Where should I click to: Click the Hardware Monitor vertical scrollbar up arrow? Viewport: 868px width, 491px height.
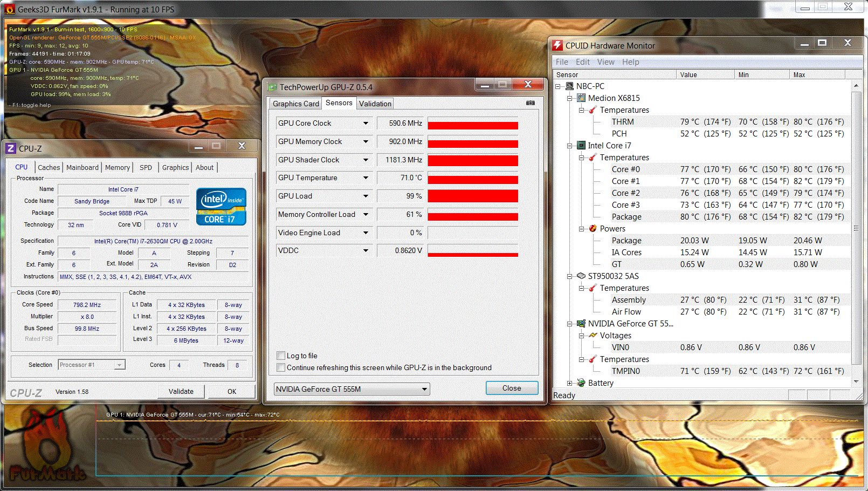856,85
